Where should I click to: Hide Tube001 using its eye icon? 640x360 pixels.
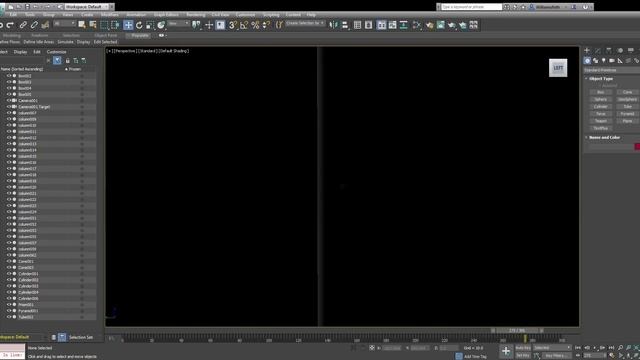(9, 317)
